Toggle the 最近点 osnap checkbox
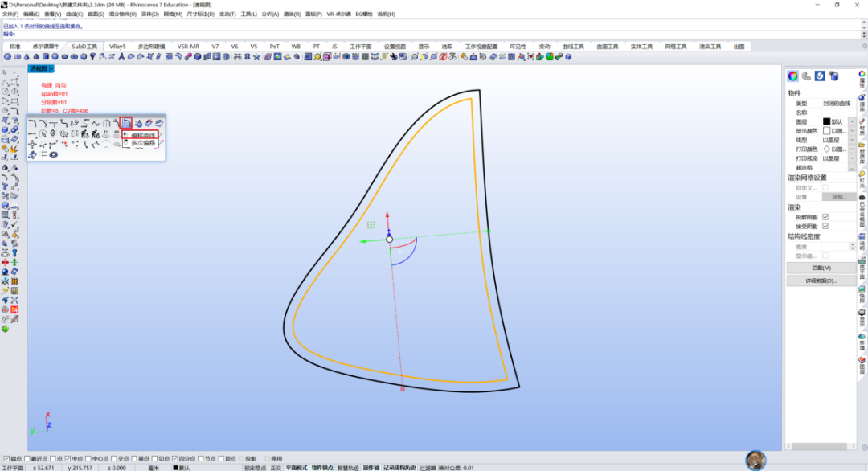Viewport: 868px width, 471px height. coord(27,459)
